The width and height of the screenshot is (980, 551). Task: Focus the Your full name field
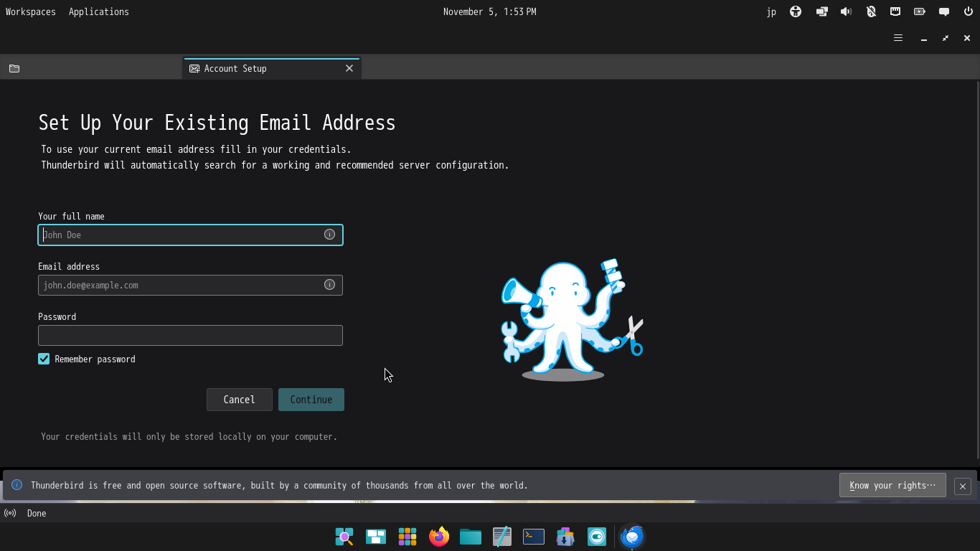click(x=190, y=235)
